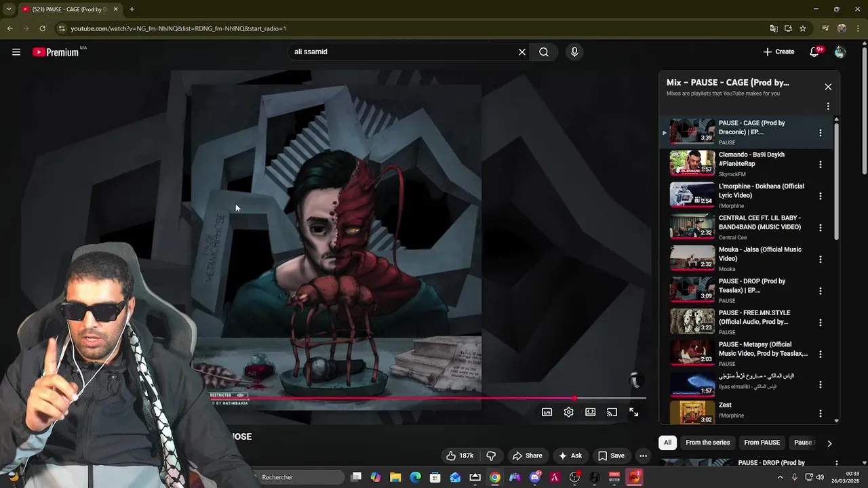Open more actions three-dot under video
The width and height of the screenshot is (868, 488).
coord(644,455)
